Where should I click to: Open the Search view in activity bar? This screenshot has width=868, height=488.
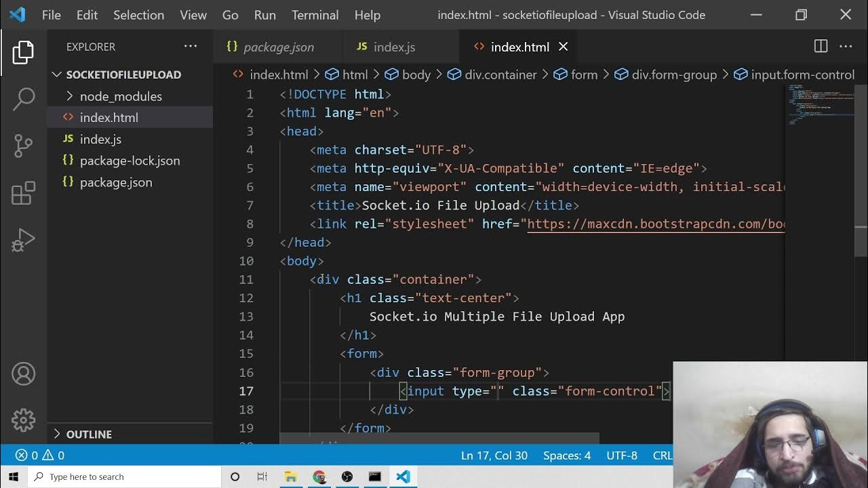(x=23, y=99)
